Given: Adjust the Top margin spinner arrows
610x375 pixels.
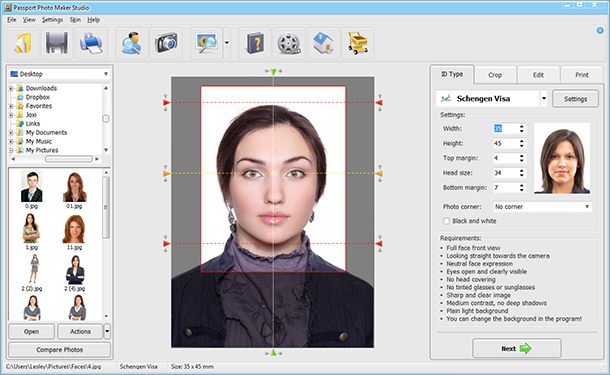Looking at the screenshot, I should coord(522,158).
